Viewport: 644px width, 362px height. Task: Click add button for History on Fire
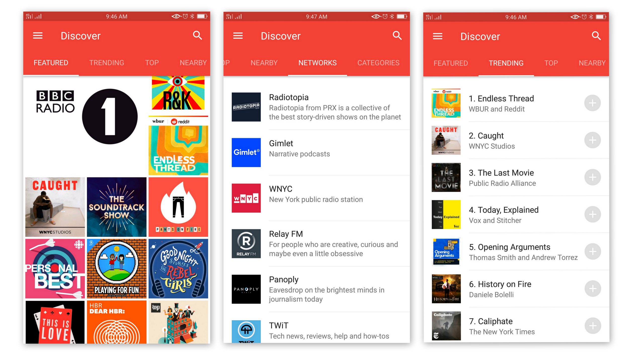(x=593, y=289)
